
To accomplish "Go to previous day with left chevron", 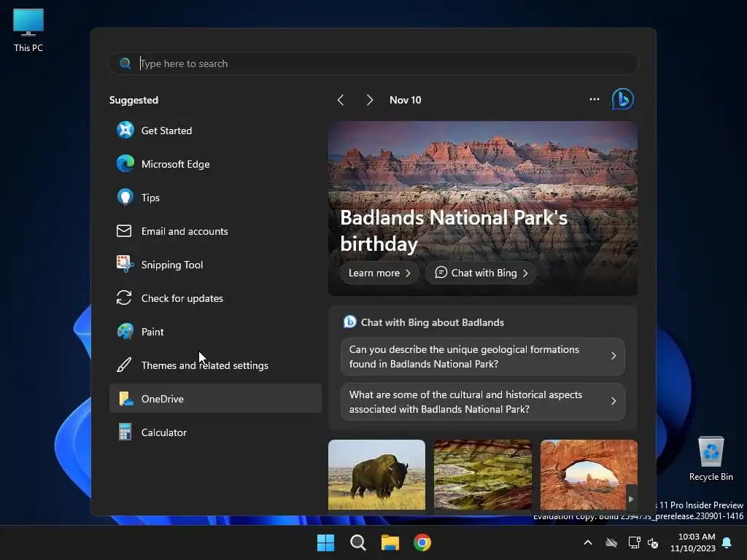I will click(340, 99).
